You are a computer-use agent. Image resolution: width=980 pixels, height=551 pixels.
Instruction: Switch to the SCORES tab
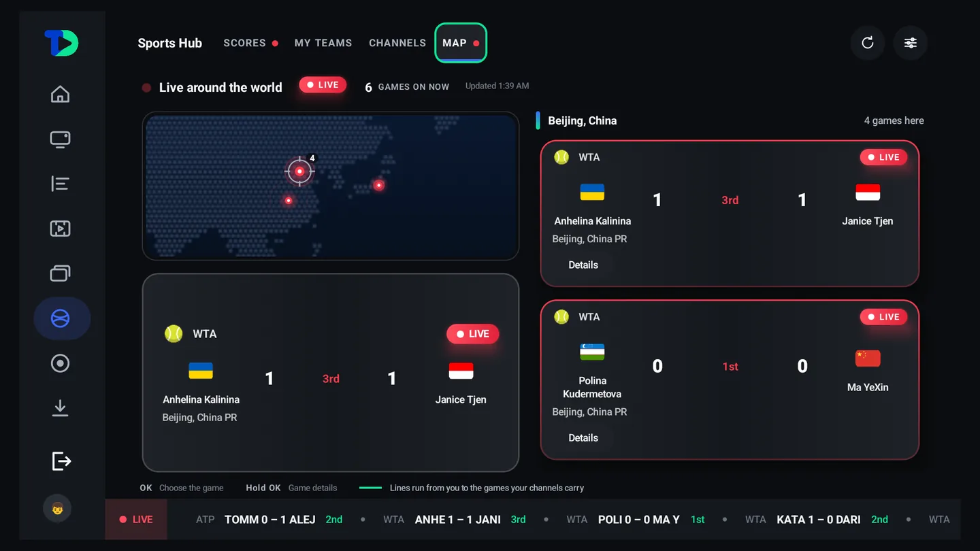click(x=251, y=43)
